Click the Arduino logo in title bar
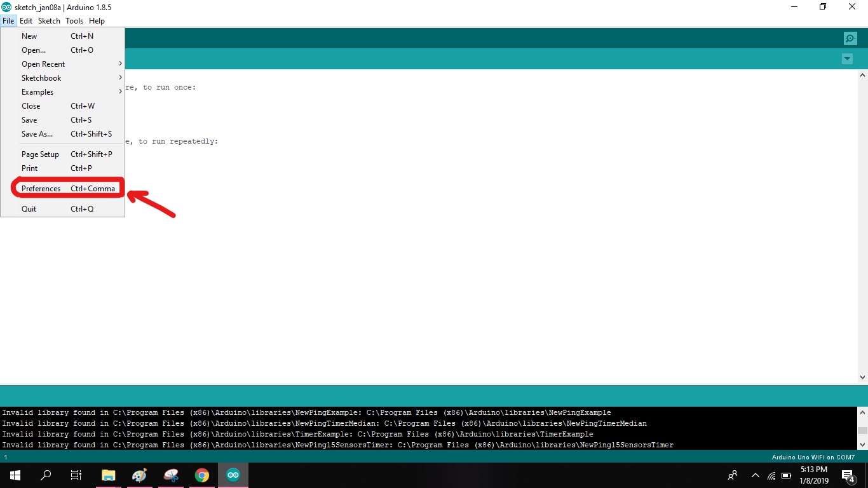Viewport: 868px width, 488px height. click(x=6, y=7)
